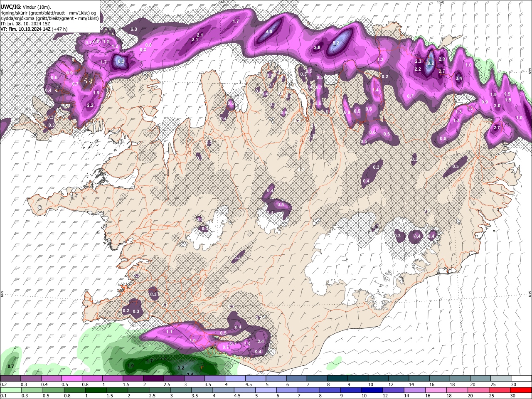Click the 2.8 value next to 5.2

point(317,47)
